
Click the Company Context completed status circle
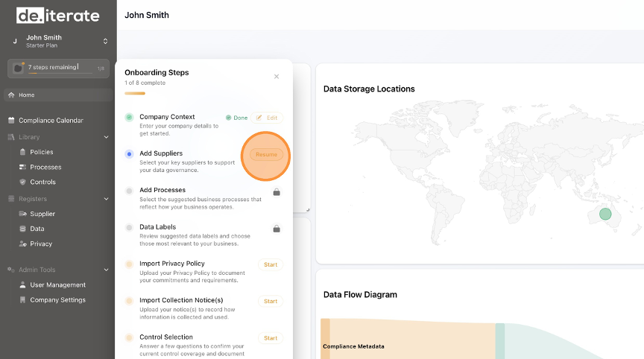(129, 117)
